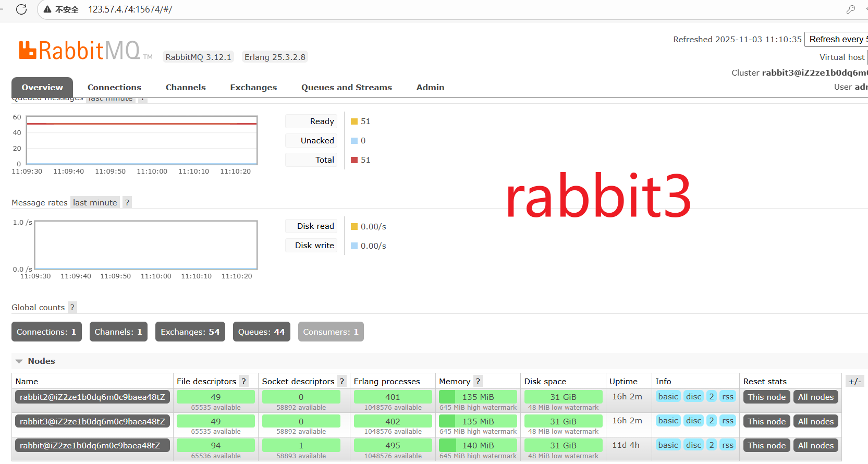Screen dimensions: 868x464
Task: Click the yellow Ready legend swatch
Action: coord(354,121)
